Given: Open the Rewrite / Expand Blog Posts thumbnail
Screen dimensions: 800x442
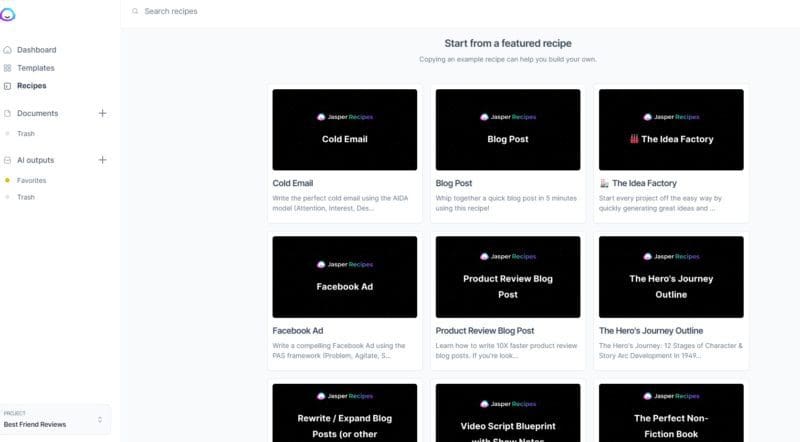Looking at the screenshot, I should [344, 413].
